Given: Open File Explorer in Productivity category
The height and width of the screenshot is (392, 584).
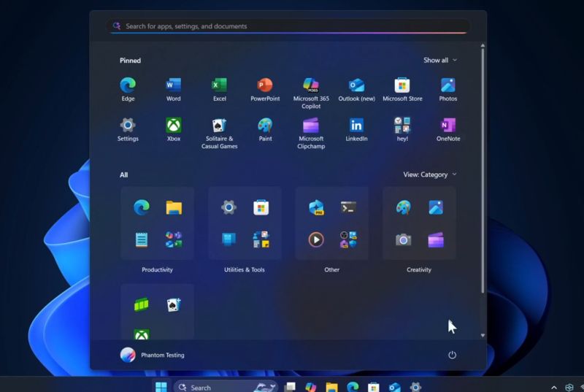Looking at the screenshot, I should point(174,207).
